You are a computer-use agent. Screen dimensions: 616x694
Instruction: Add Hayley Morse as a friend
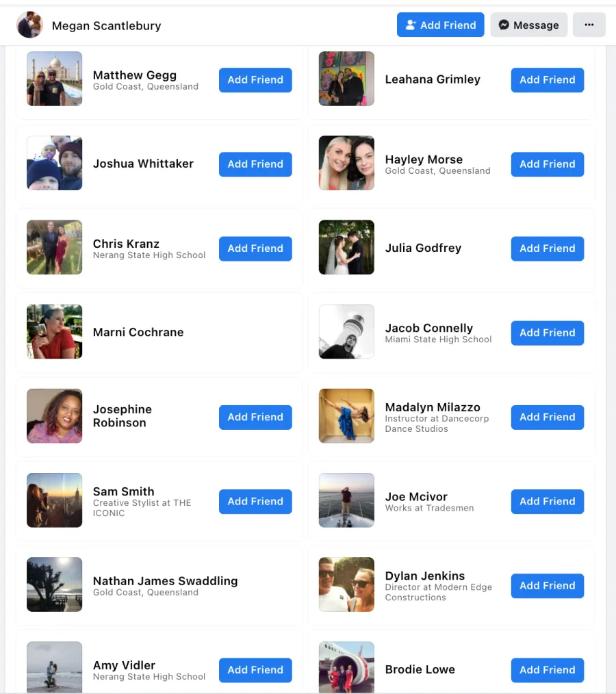tap(548, 164)
